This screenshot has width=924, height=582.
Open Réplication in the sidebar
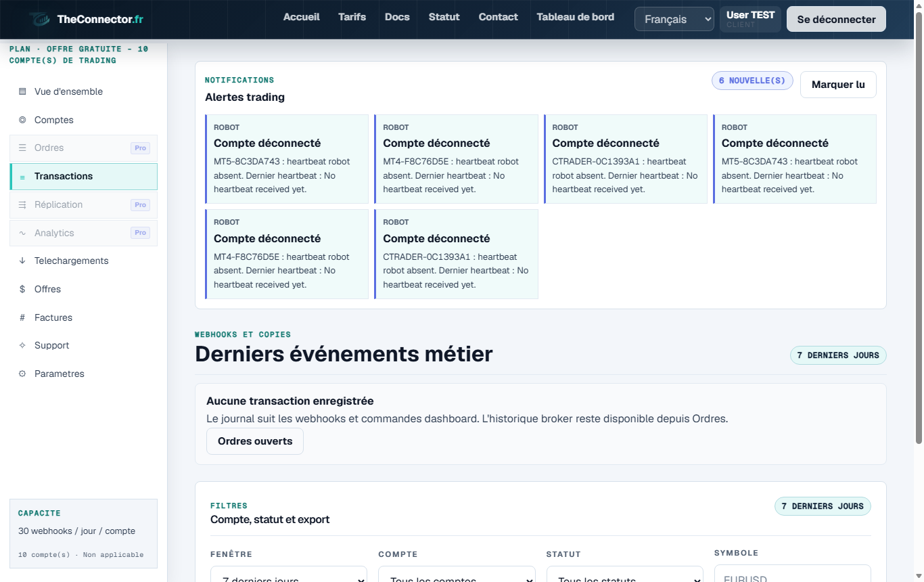pyautogui.click(x=84, y=204)
